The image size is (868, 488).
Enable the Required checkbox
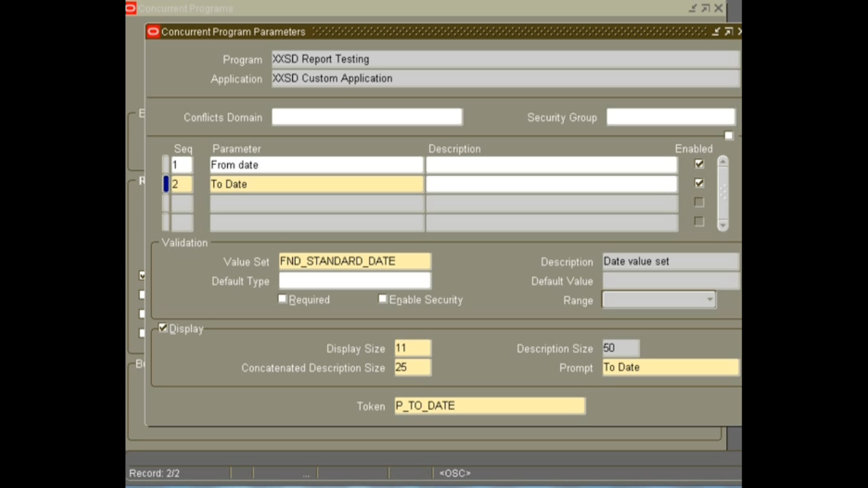coord(282,298)
